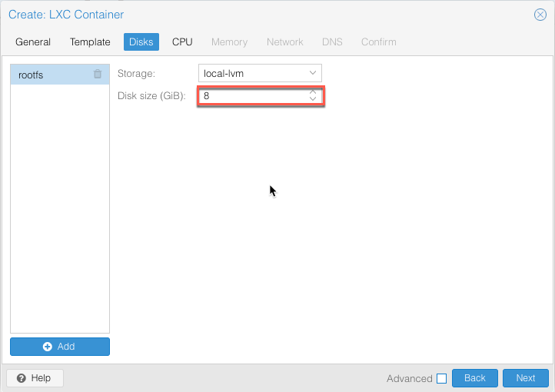Add a new mount point
The height and width of the screenshot is (392, 555).
(x=60, y=347)
